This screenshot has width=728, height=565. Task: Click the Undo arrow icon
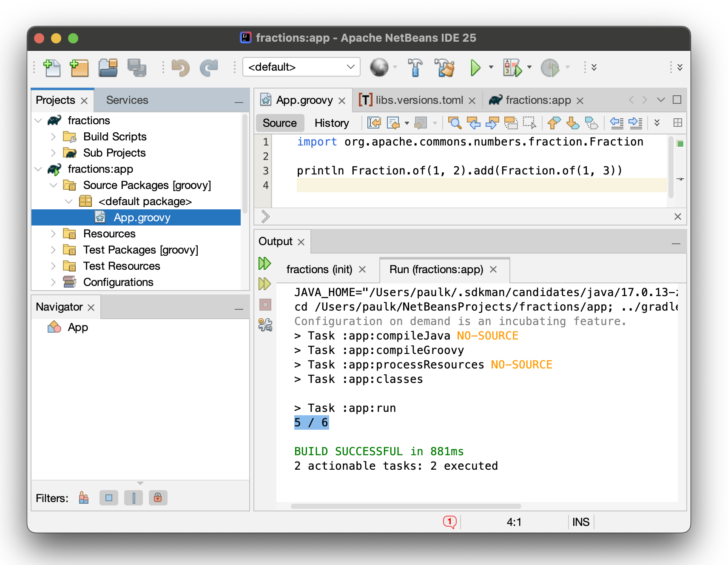(x=180, y=68)
